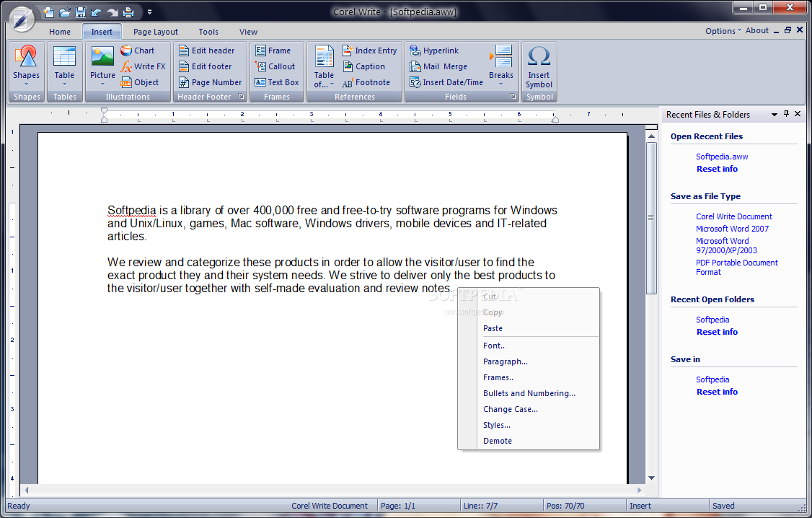Click Edit footer

coord(205,66)
